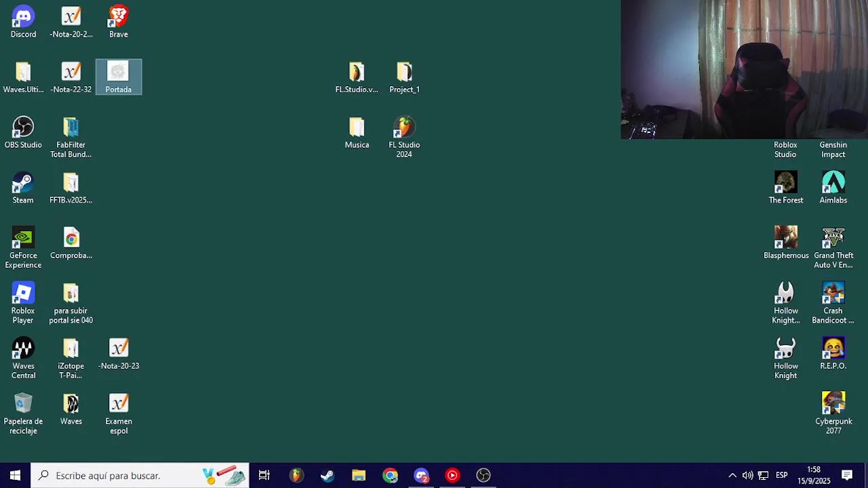
Task: Launch Steam from desktop shortcut
Action: pyautogui.click(x=23, y=188)
